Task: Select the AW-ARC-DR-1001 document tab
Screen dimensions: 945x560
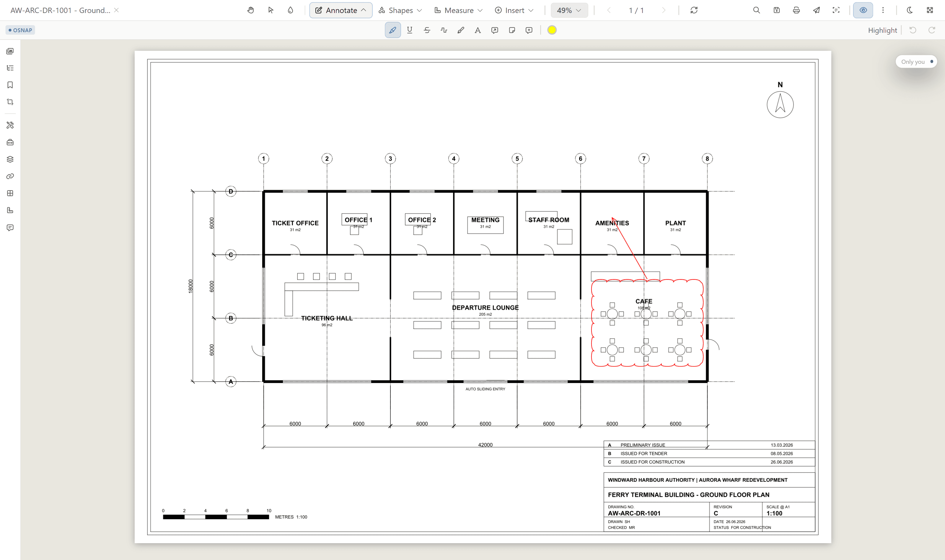Action: click(60, 10)
